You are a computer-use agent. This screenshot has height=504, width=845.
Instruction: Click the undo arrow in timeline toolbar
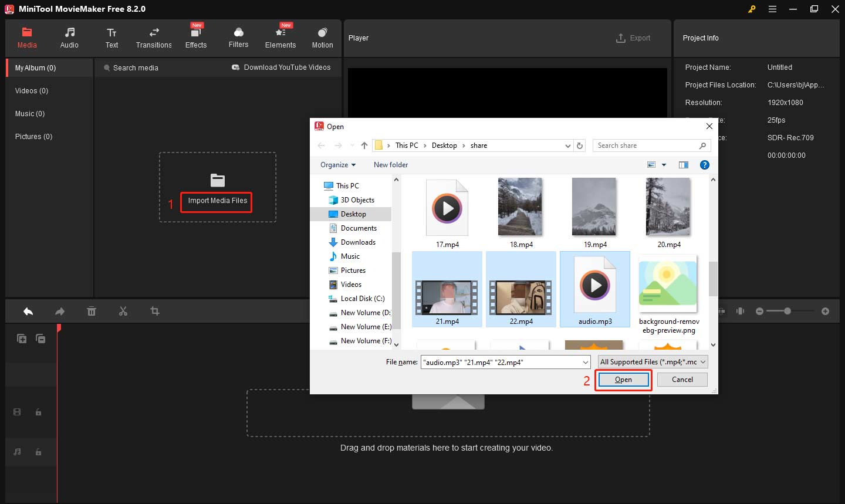pos(28,311)
